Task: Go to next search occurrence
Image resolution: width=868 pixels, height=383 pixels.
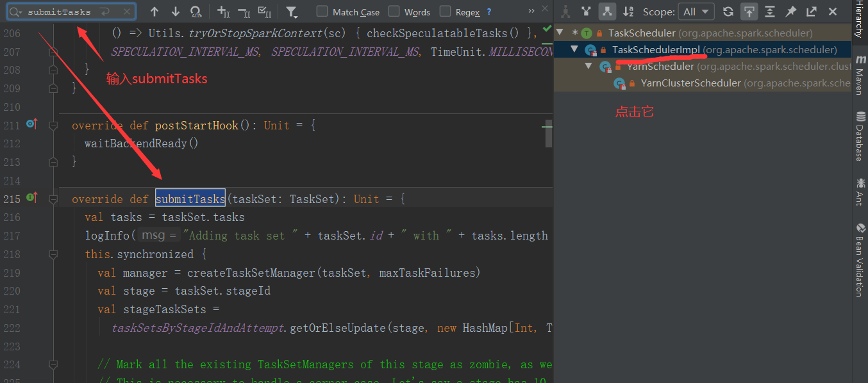Action: click(x=175, y=12)
